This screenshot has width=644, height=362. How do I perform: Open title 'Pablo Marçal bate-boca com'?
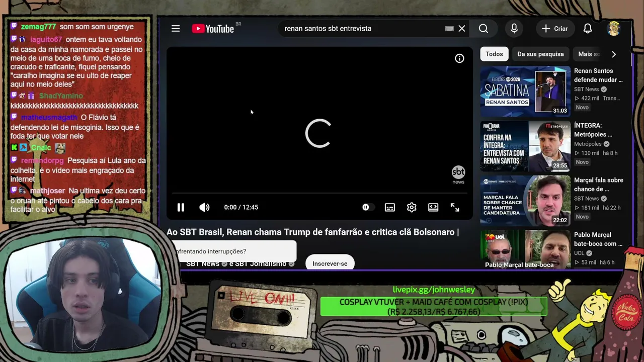pos(598,239)
